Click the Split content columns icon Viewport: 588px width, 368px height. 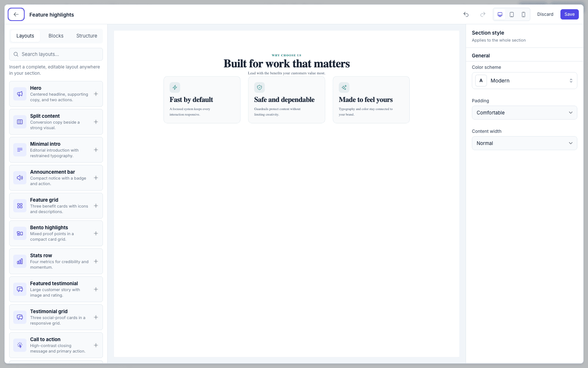click(20, 122)
